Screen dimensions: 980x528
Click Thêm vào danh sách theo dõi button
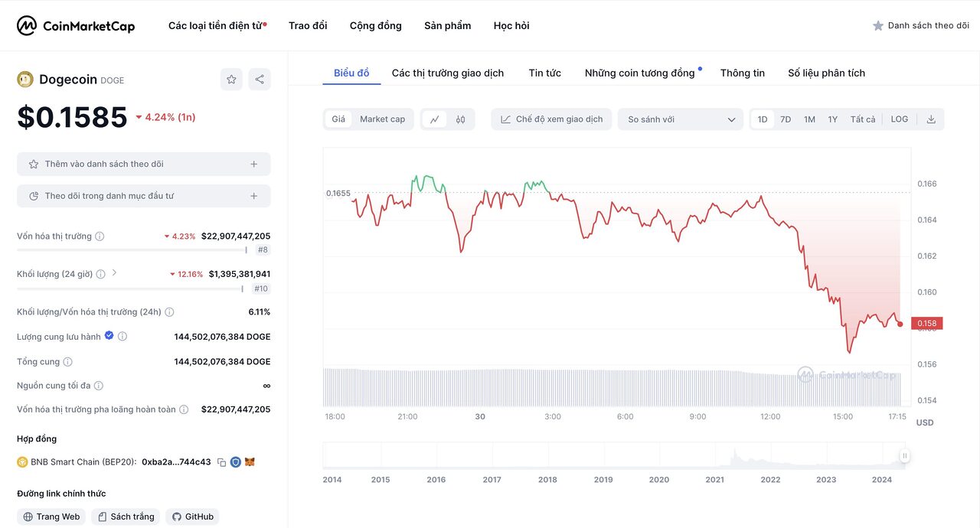[x=144, y=164]
